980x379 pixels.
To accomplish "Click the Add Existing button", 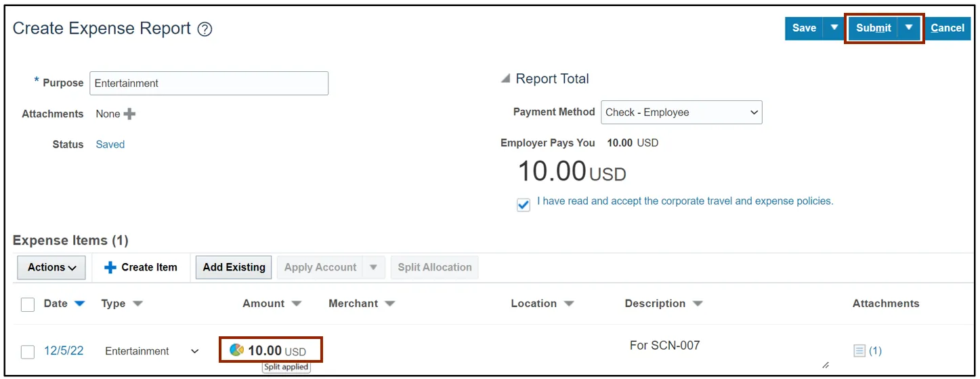I will tap(234, 267).
